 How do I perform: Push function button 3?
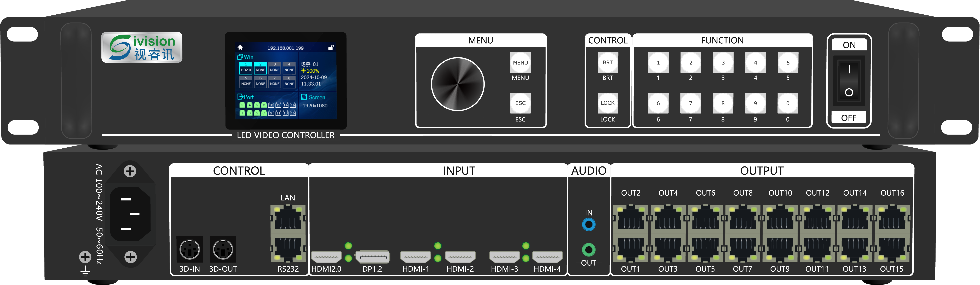tap(723, 62)
